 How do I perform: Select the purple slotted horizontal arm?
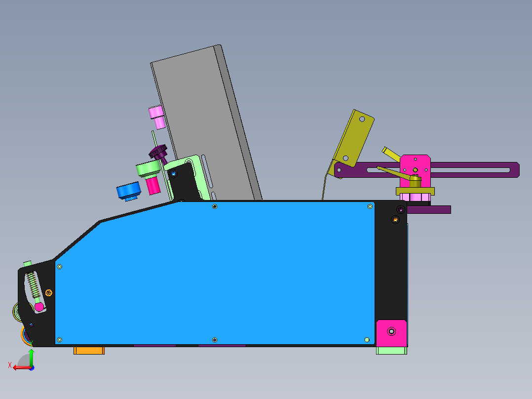coord(474,170)
